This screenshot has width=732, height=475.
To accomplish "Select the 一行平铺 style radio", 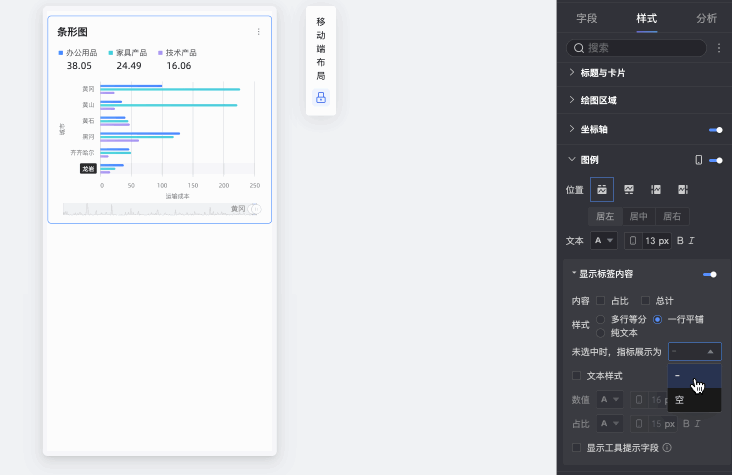I will pyautogui.click(x=657, y=319).
